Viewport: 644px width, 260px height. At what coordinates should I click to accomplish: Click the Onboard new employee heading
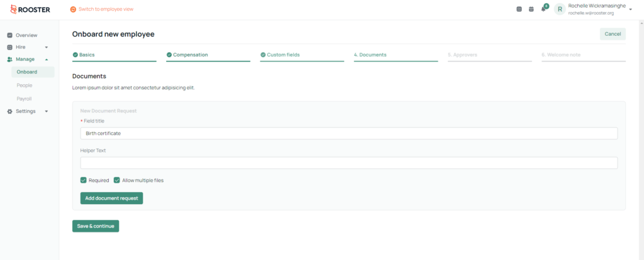(x=113, y=34)
